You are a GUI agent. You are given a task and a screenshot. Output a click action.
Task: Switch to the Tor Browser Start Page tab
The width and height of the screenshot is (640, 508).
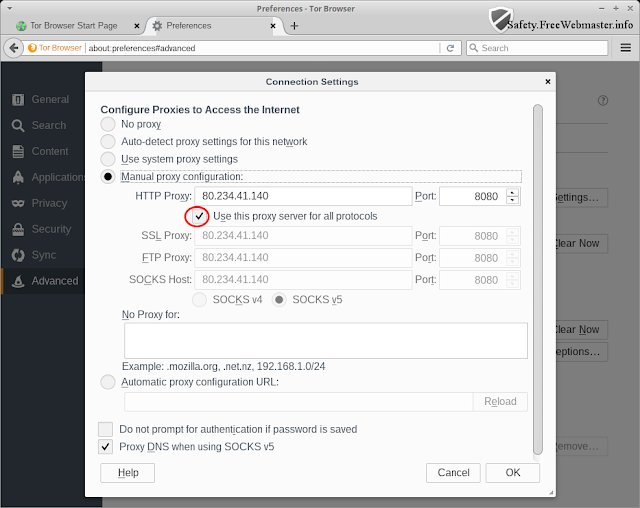73,26
